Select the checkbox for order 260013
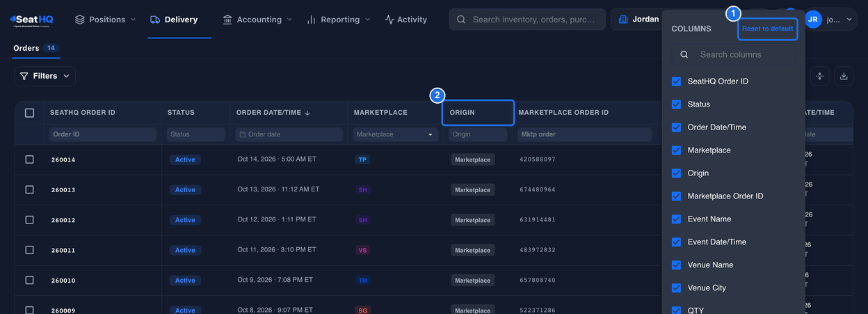This screenshot has width=868, height=314. [x=29, y=189]
